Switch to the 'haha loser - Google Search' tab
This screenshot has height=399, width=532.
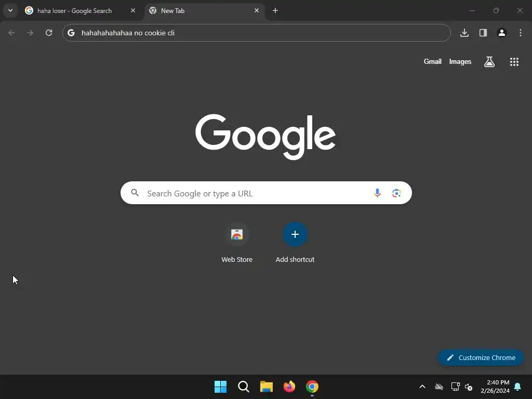click(80, 11)
